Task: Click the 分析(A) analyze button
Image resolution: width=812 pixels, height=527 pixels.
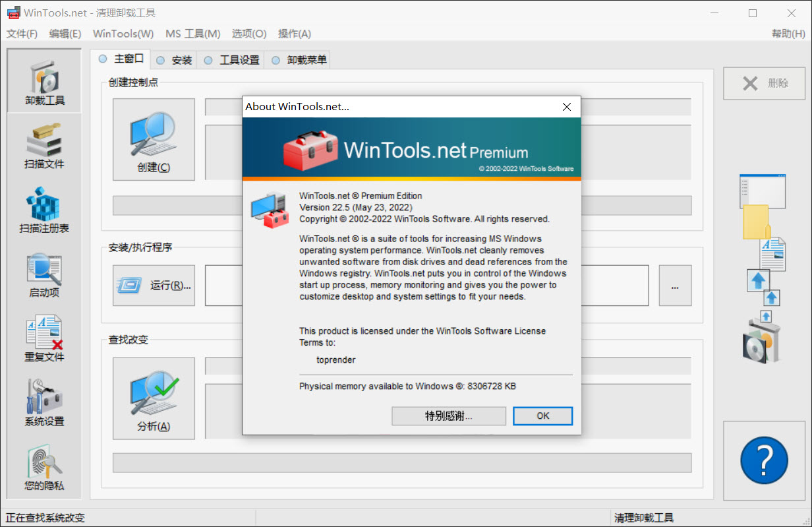Action: (154, 398)
